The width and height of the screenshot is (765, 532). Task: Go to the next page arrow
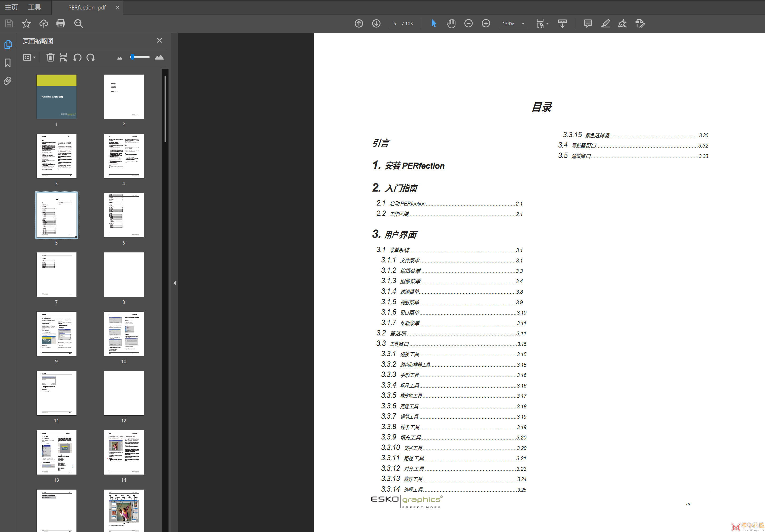point(376,24)
